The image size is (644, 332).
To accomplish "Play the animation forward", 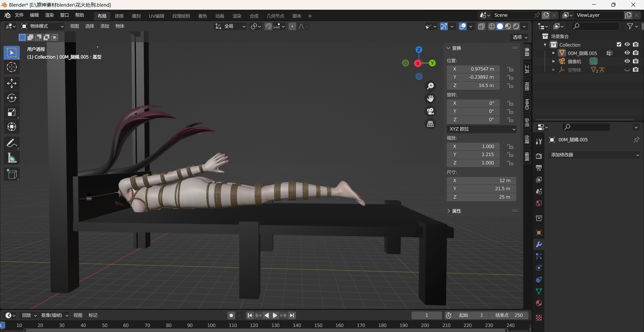I will [x=275, y=315].
